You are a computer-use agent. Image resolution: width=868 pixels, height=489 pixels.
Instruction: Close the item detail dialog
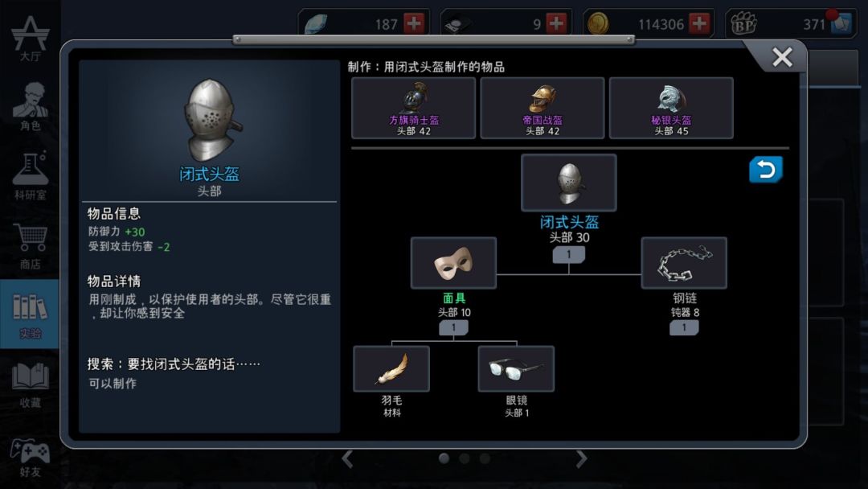(782, 56)
